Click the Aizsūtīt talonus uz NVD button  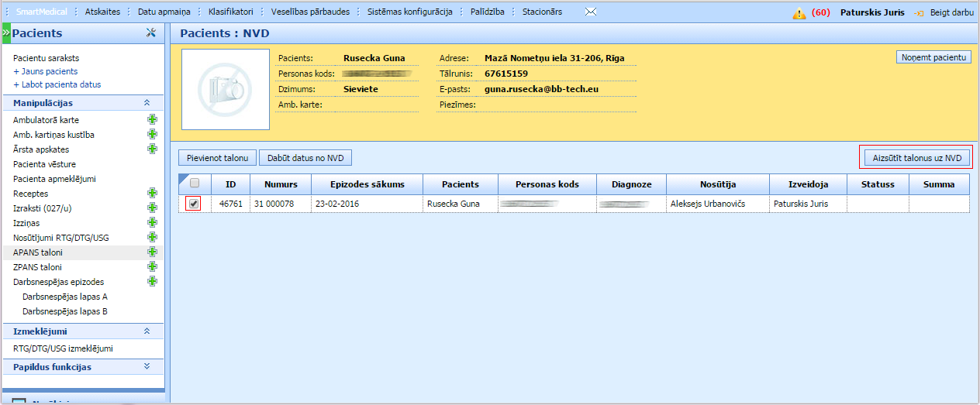pyautogui.click(x=916, y=158)
